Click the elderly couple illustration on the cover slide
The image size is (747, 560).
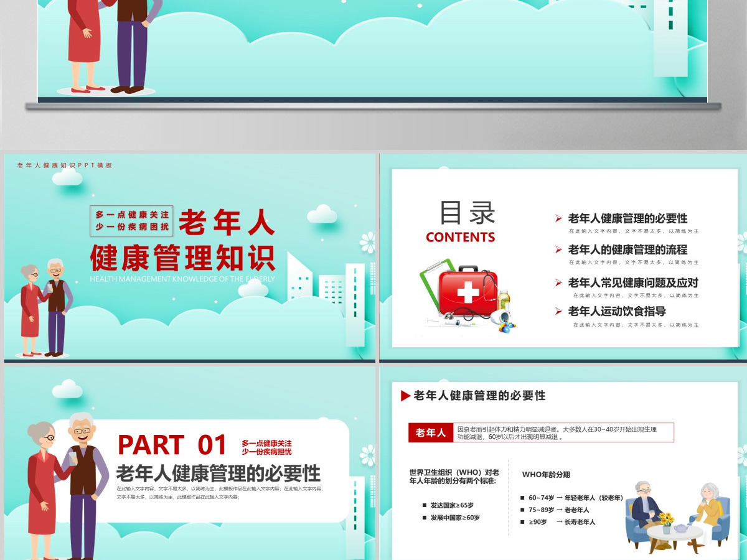tap(47, 308)
